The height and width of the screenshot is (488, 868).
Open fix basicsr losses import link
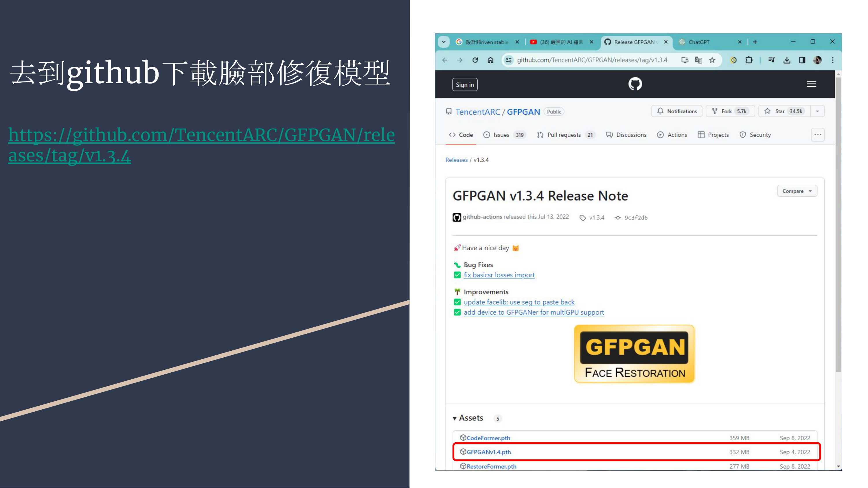pos(499,275)
